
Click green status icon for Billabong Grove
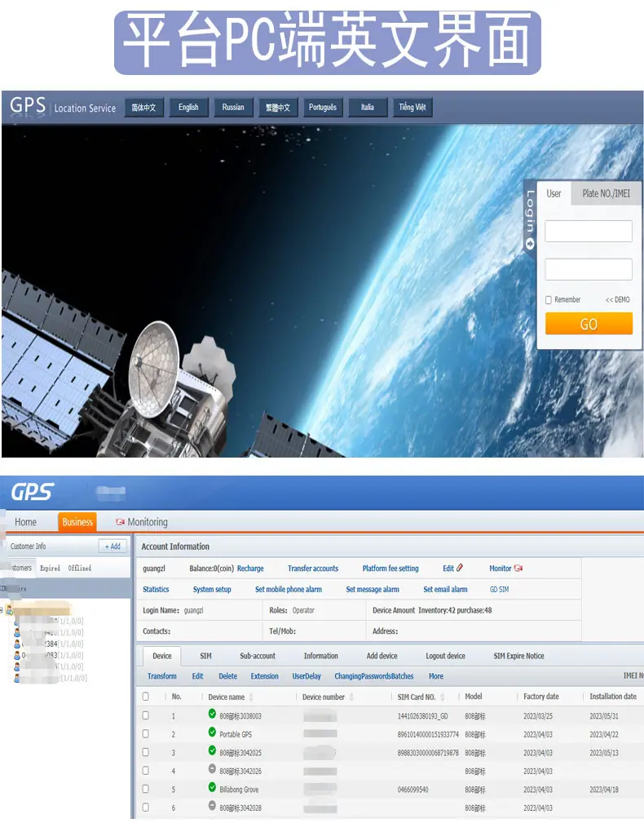point(212,787)
